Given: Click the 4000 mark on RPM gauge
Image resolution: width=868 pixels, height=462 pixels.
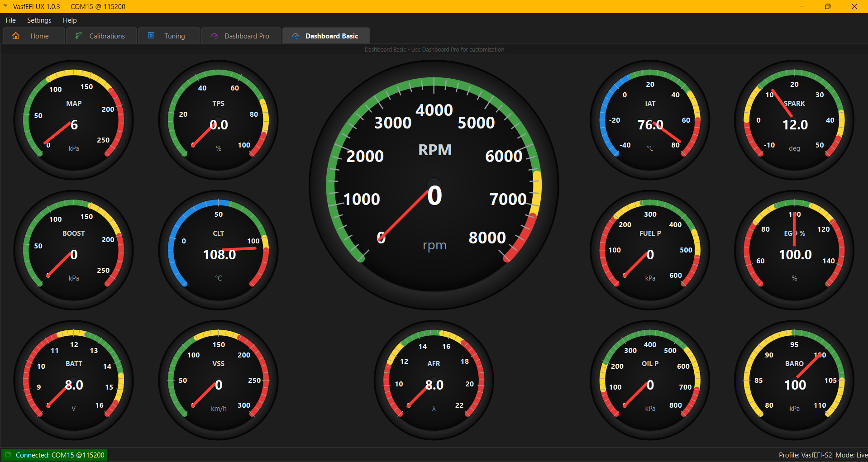Looking at the screenshot, I should click(434, 110).
